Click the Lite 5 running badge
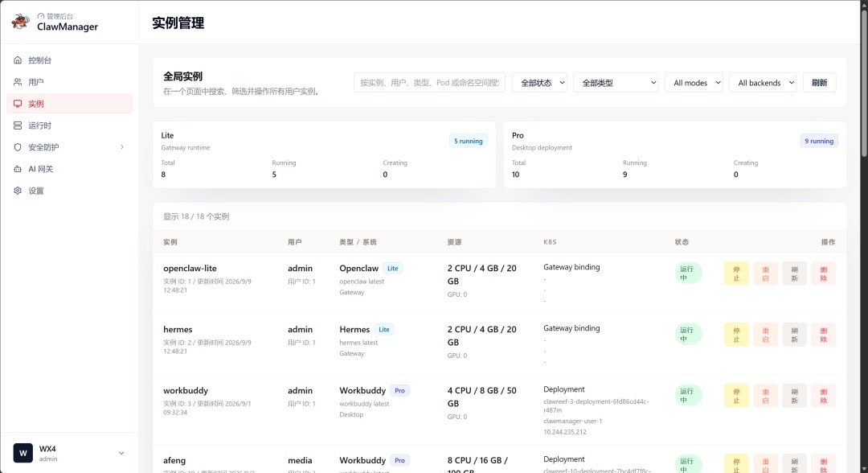Viewport: 868px width, 473px height. coord(469,141)
